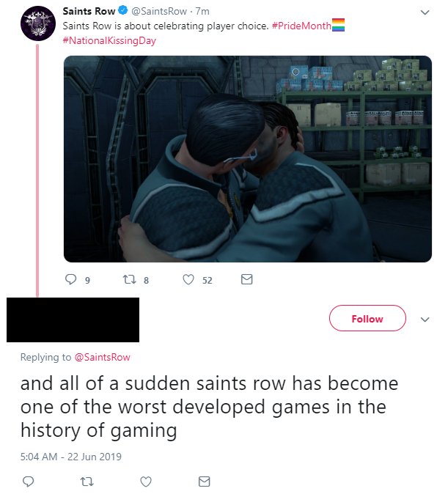Click the reply icon under Saints Row tweet

(70, 279)
